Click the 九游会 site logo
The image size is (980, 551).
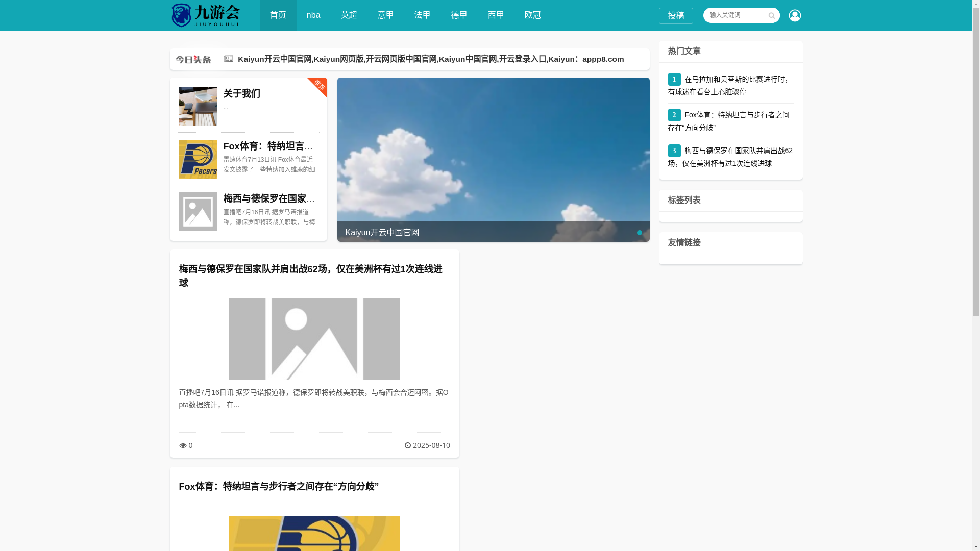[x=205, y=15]
